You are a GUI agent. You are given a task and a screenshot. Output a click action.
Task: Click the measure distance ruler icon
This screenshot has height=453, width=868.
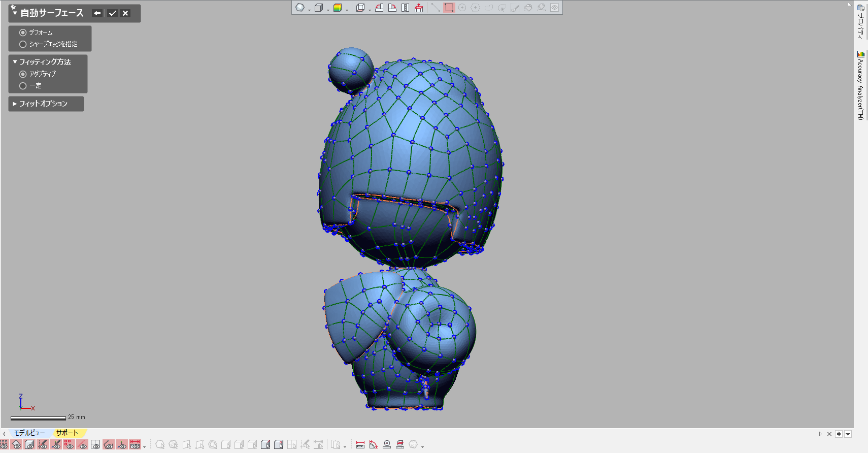(x=360, y=445)
